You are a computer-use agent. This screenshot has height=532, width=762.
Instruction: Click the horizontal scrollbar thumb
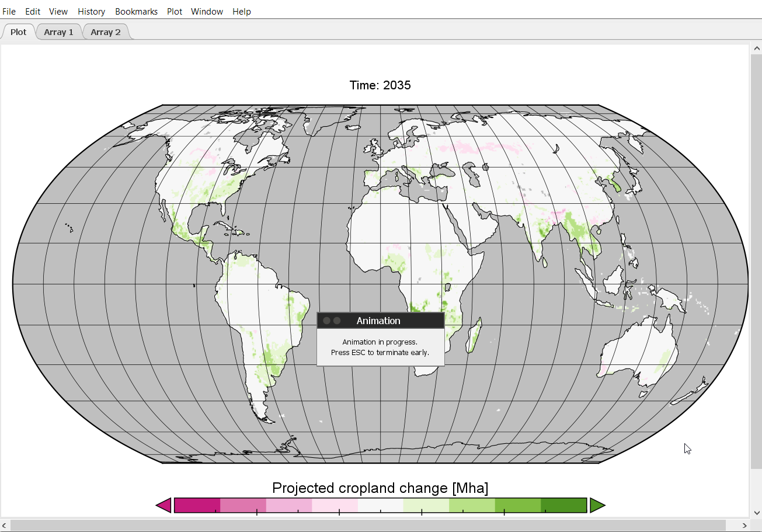point(368,526)
